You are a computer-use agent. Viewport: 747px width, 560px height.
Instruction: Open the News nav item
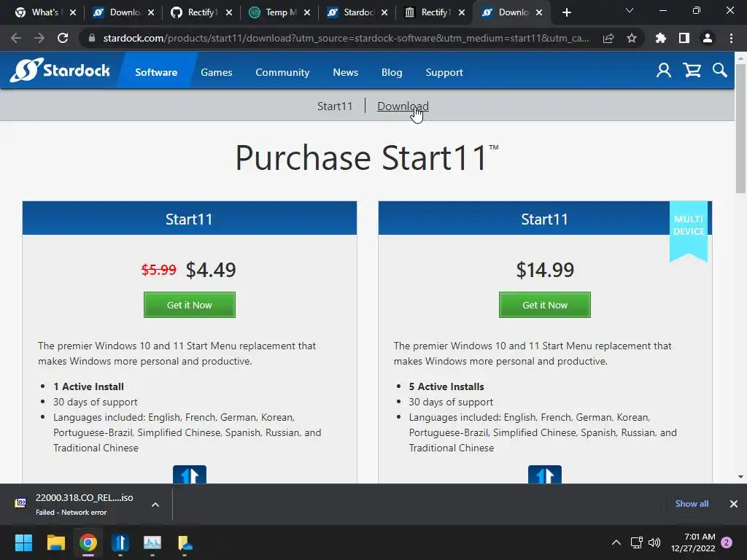(x=345, y=72)
